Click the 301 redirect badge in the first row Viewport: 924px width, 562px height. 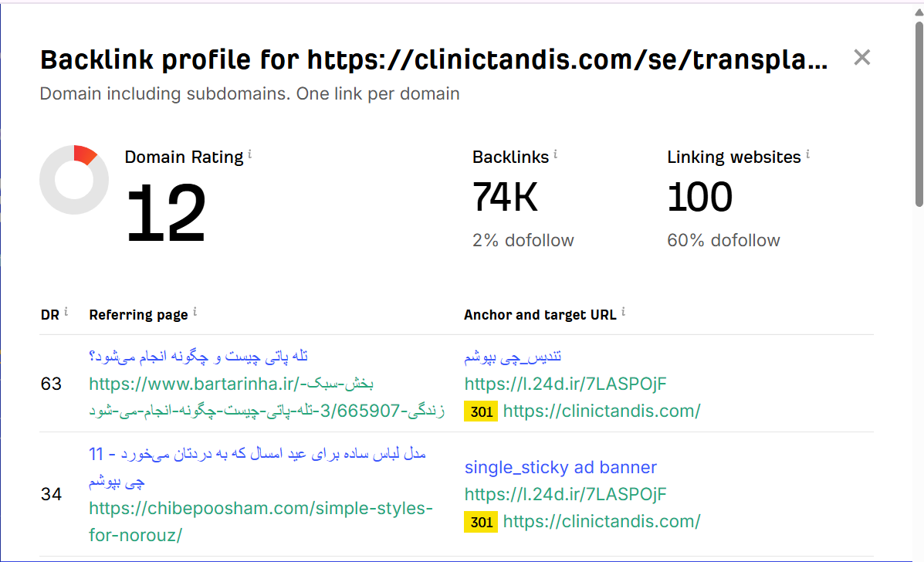[x=480, y=411]
